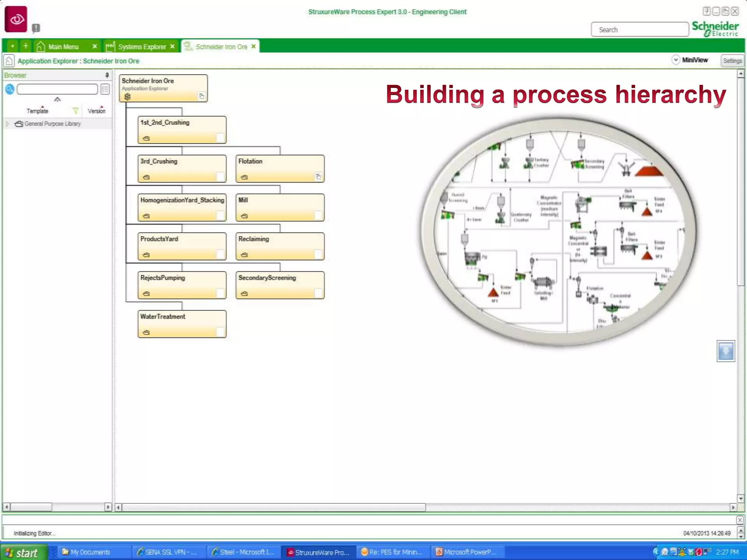
Task: Collapse the browser search section chevron
Action: [57, 100]
